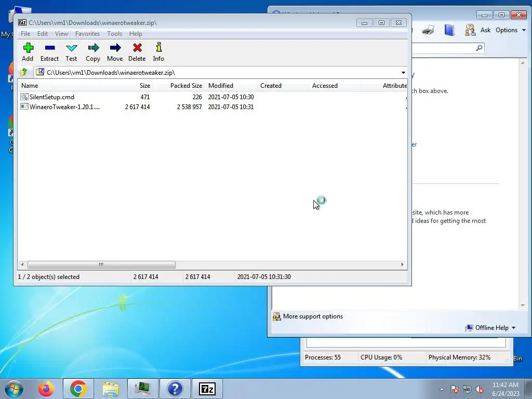532x399 pixels.
Task: Launch Firefox from the taskbar
Action: click(46, 389)
